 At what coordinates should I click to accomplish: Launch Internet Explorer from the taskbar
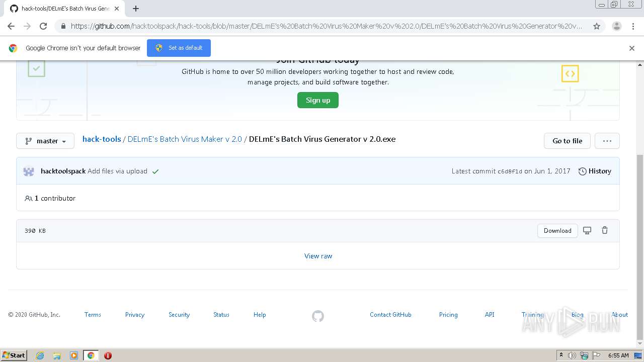tap(40, 355)
